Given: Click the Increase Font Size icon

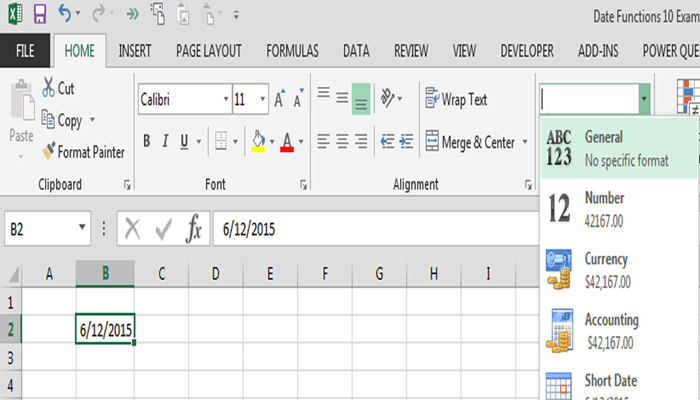Looking at the screenshot, I should click(x=280, y=98).
